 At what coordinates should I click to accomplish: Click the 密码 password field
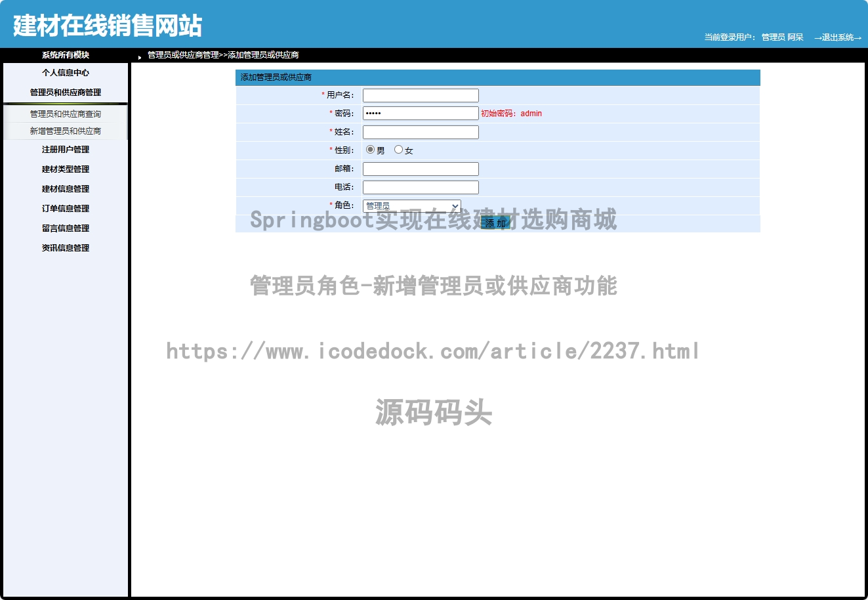421,114
